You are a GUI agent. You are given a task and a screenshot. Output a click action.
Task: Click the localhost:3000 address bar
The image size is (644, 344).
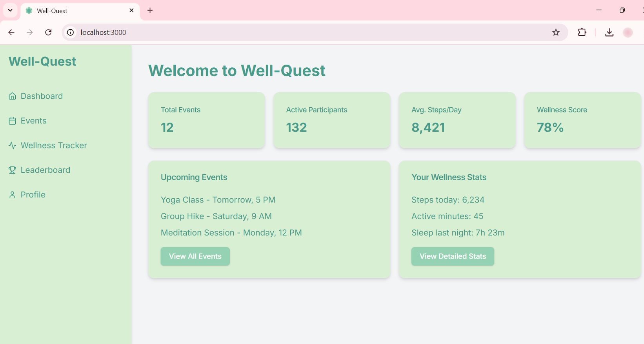306,33
